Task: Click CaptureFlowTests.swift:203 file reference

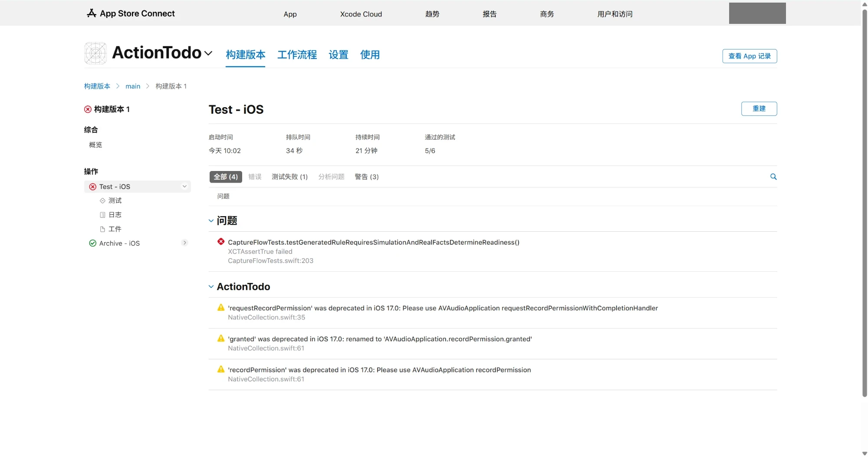Action: click(270, 261)
